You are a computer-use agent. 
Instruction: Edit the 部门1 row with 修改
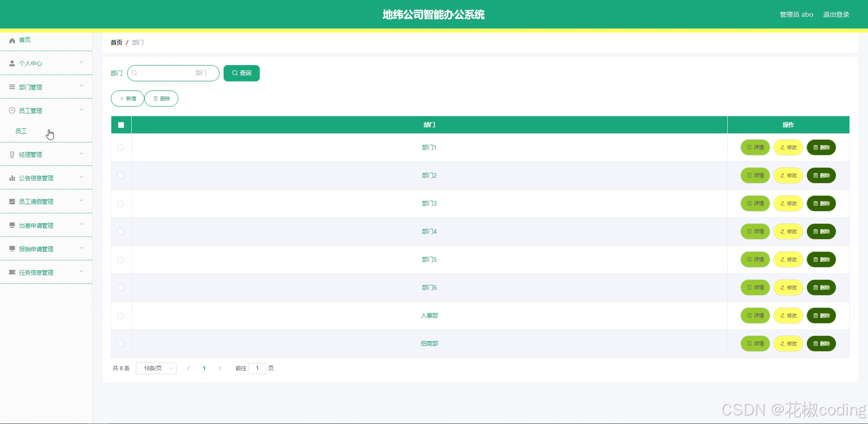tap(788, 147)
